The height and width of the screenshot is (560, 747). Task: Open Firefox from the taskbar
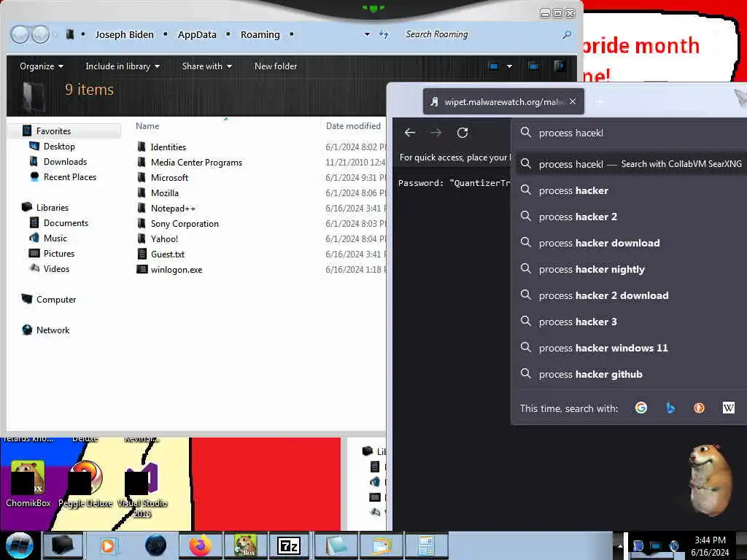point(200,545)
